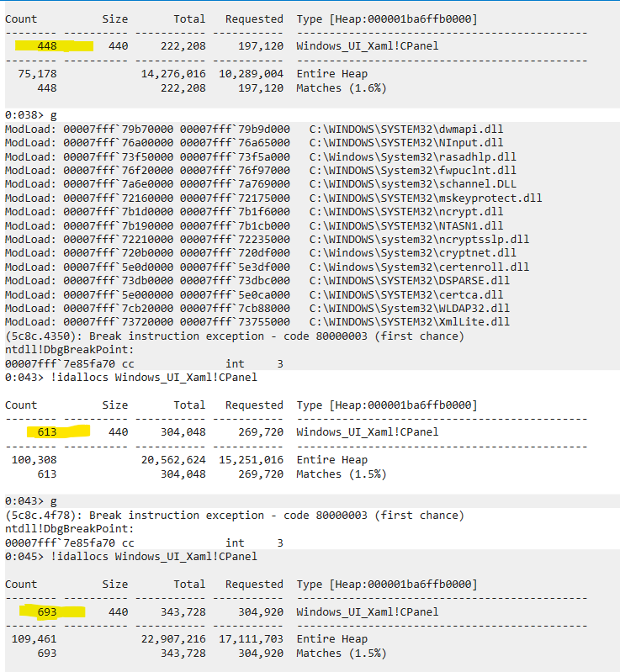The image size is (620, 672).
Task: Click the start address 00007fff`79b70000
Action: pos(119,129)
